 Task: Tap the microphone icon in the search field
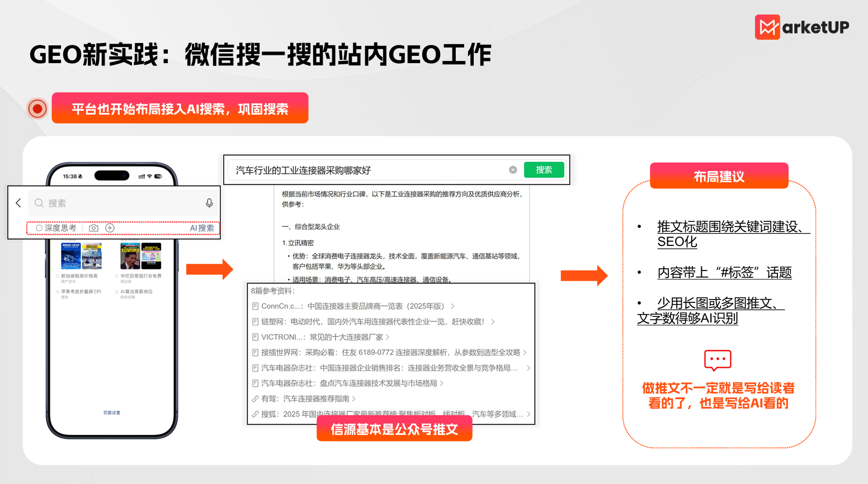[x=209, y=203]
